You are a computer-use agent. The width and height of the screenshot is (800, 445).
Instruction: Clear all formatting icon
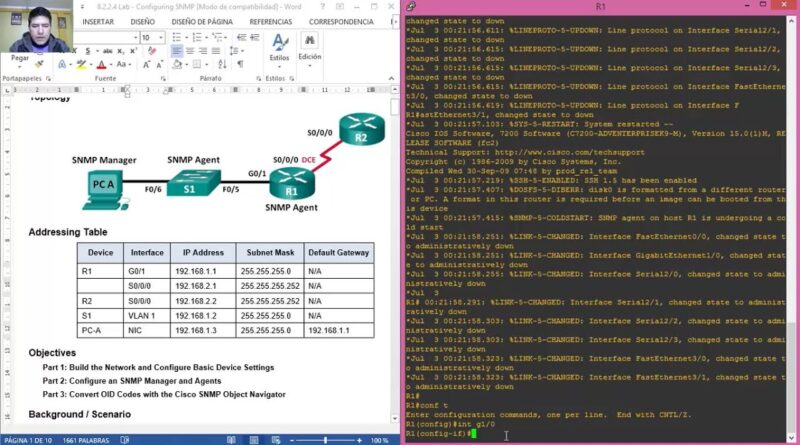[152, 51]
